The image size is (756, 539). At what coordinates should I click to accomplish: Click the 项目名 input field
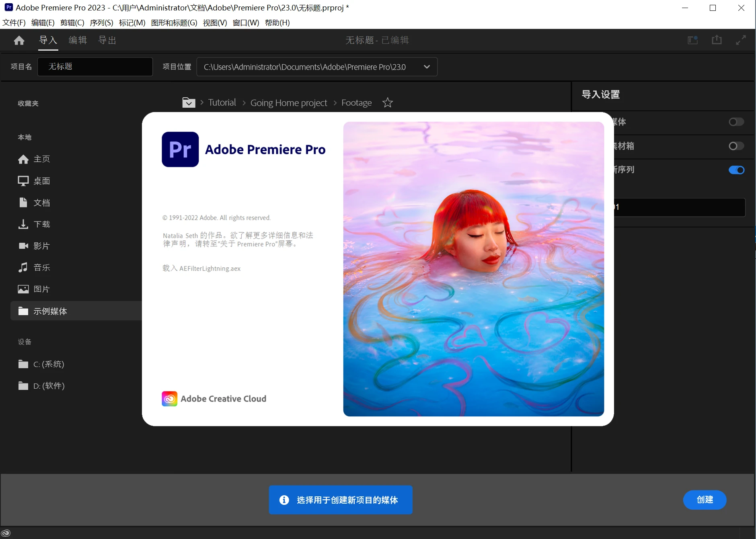(95, 66)
